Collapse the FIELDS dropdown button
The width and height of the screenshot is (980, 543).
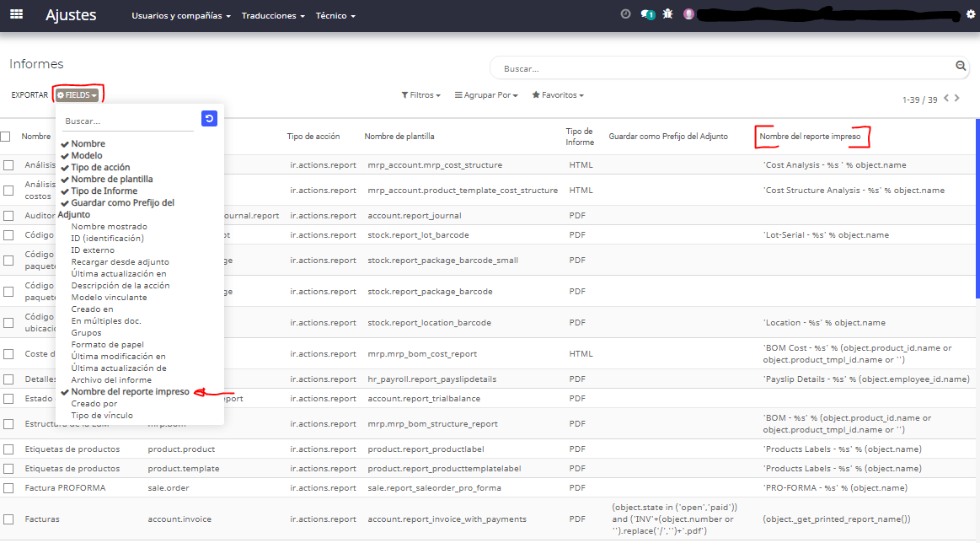(x=78, y=95)
